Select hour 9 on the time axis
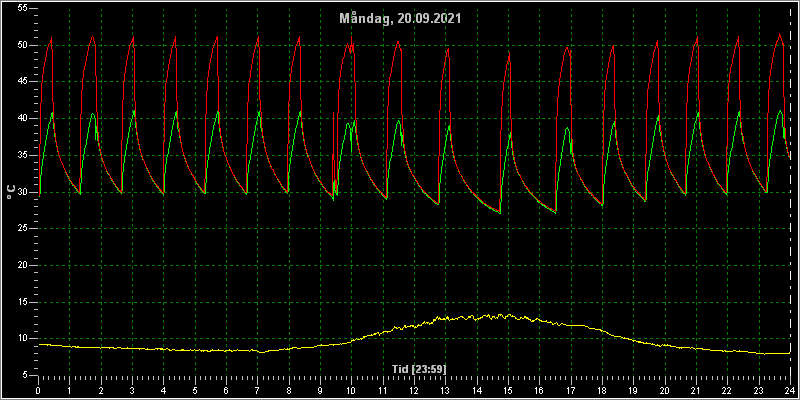Image resolution: width=800 pixels, height=400 pixels. [x=320, y=391]
